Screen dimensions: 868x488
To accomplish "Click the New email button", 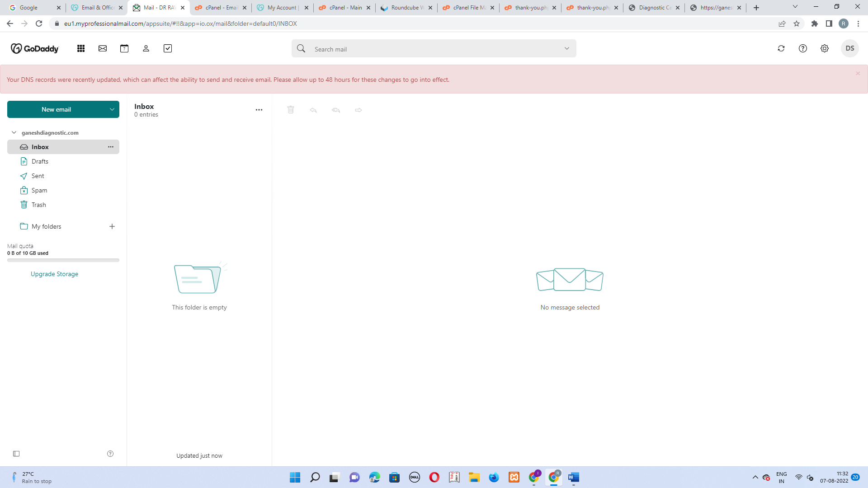I will [56, 109].
